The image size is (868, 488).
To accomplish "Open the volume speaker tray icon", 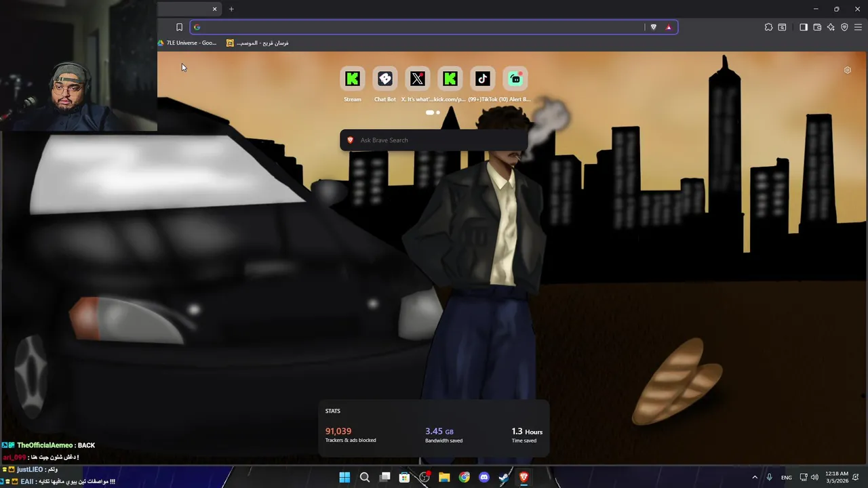I will 814,477.
